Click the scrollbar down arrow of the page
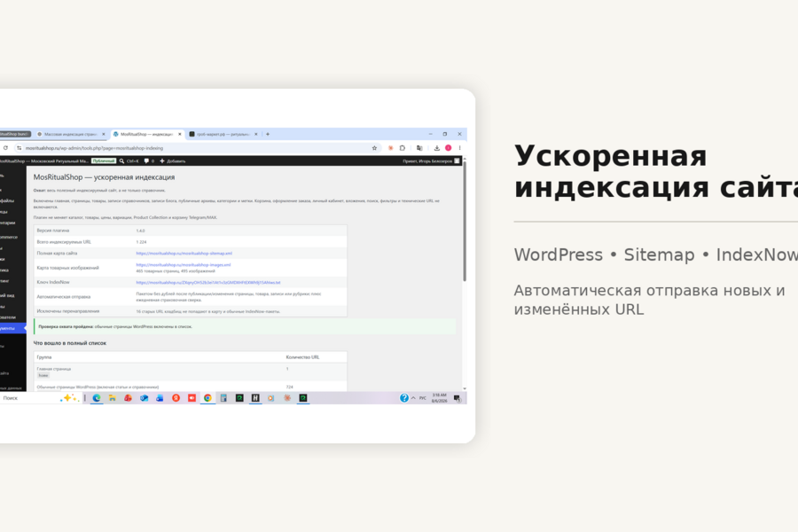The image size is (798, 532). [464, 388]
